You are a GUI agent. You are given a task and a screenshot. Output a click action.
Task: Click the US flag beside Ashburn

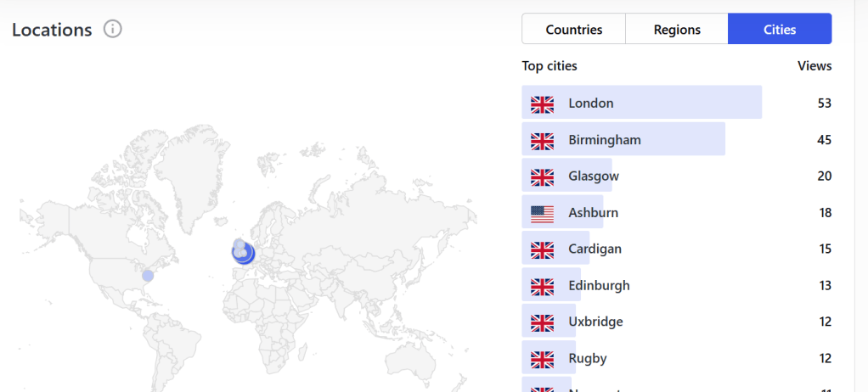pyautogui.click(x=542, y=213)
